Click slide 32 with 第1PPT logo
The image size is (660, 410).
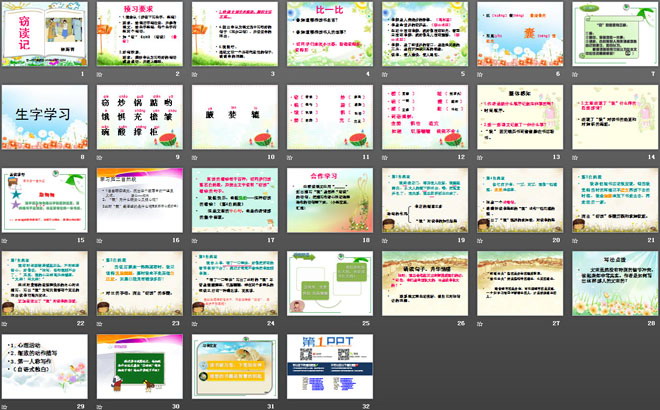(327, 370)
